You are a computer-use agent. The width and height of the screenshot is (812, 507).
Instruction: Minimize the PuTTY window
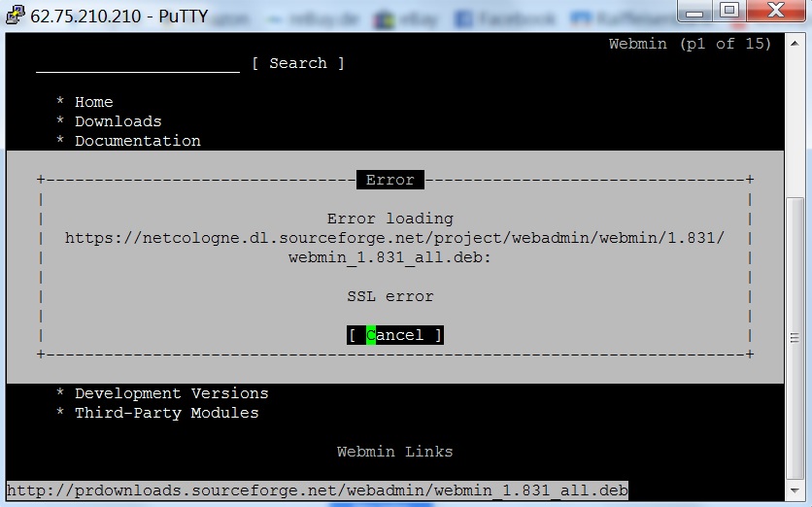coord(694,13)
